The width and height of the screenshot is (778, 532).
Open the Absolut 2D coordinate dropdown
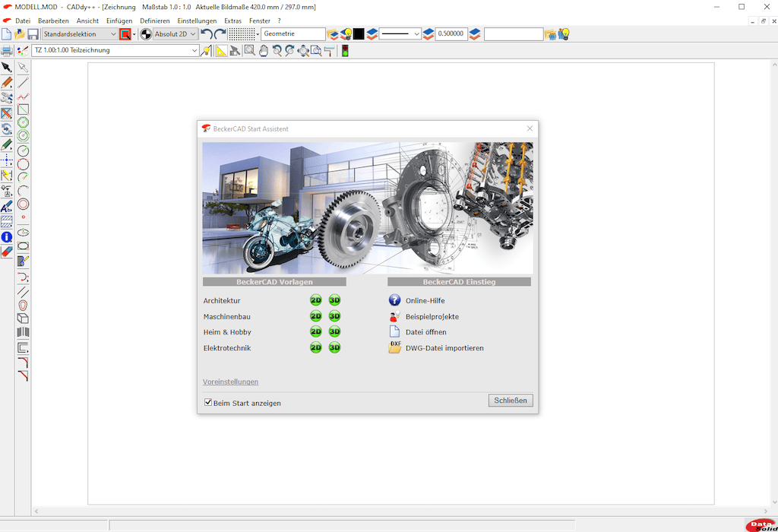coord(193,34)
